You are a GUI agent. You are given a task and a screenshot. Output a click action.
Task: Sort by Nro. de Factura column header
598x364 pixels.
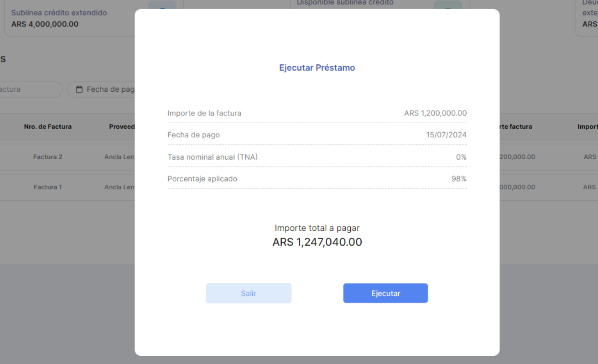point(48,127)
